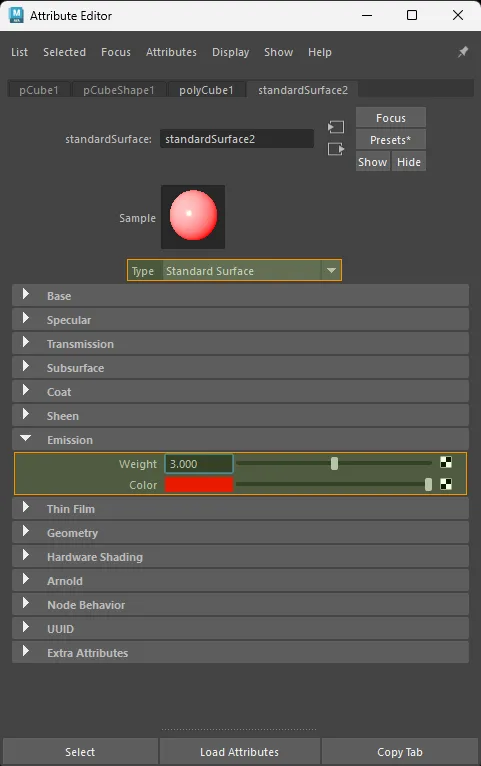Click the go to input connection icon

tap(336, 127)
